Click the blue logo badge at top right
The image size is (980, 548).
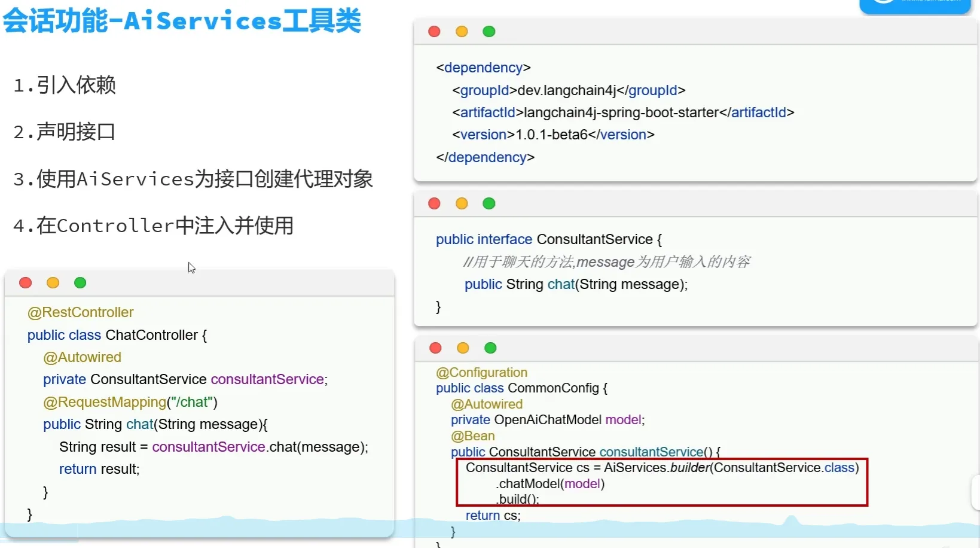914,5
